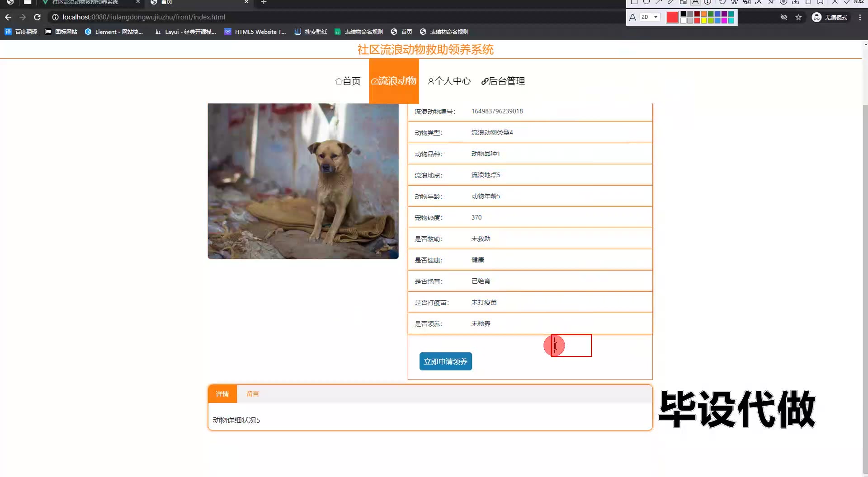This screenshot has width=868, height=477.
Task: Click the 社区流浪动物救助领养系统 site title
Action: pyautogui.click(x=425, y=50)
